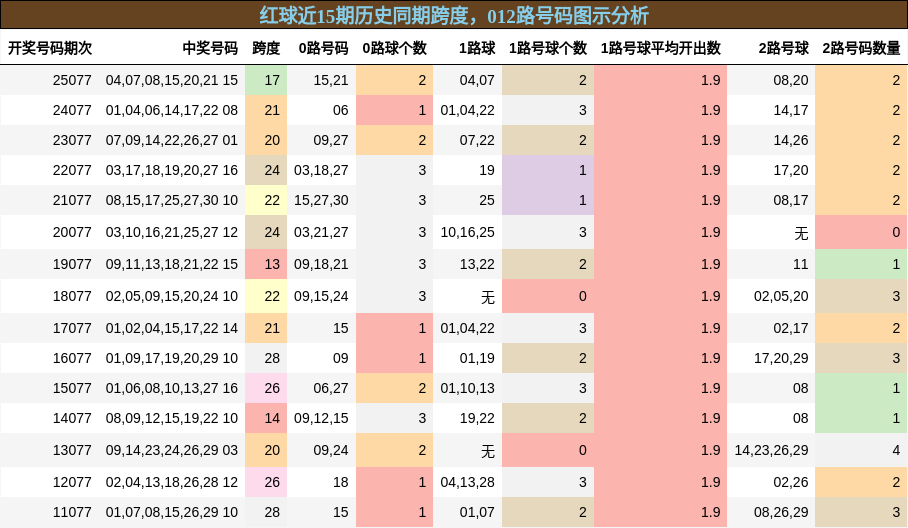908x528 pixels.
Task: Click red 1路号球个数 cell 0 in row 13077
Action: tap(548, 450)
